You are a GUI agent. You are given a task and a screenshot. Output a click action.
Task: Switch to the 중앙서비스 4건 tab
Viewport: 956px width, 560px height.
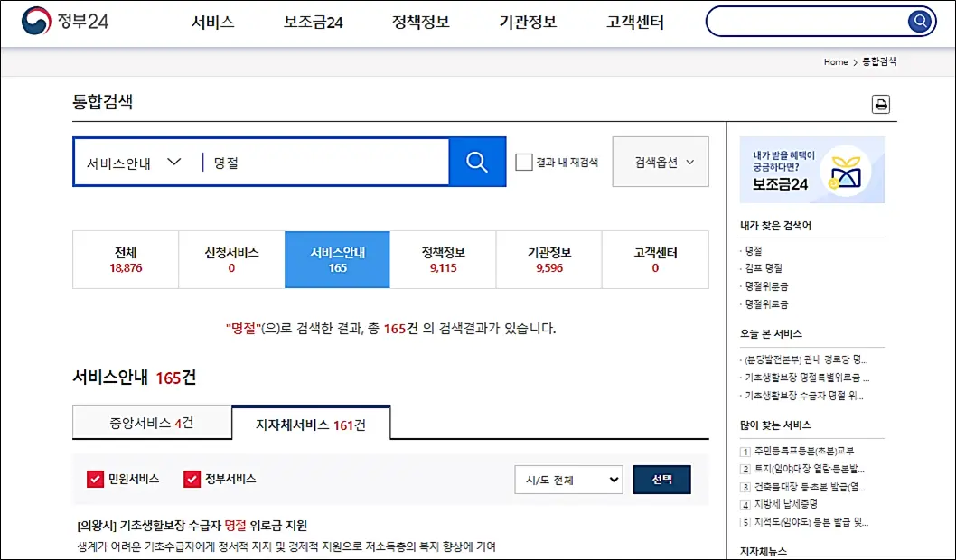click(150, 421)
